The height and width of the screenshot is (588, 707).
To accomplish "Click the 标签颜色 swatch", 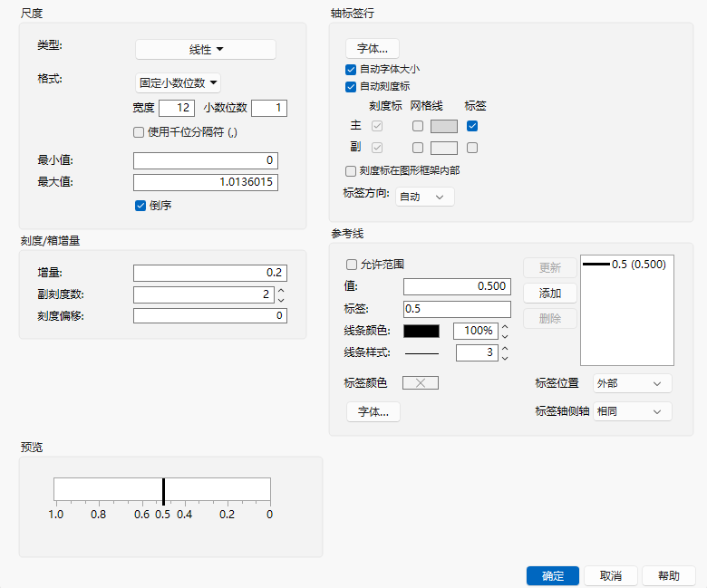I will 421,383.
